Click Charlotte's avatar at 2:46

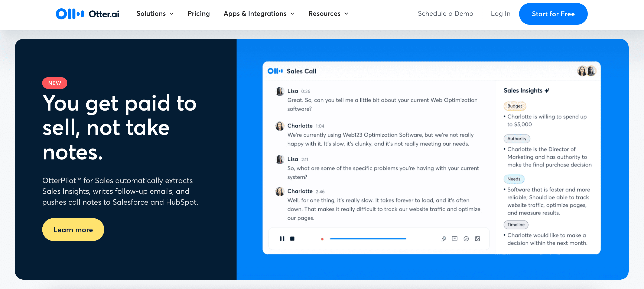(280, 191)
